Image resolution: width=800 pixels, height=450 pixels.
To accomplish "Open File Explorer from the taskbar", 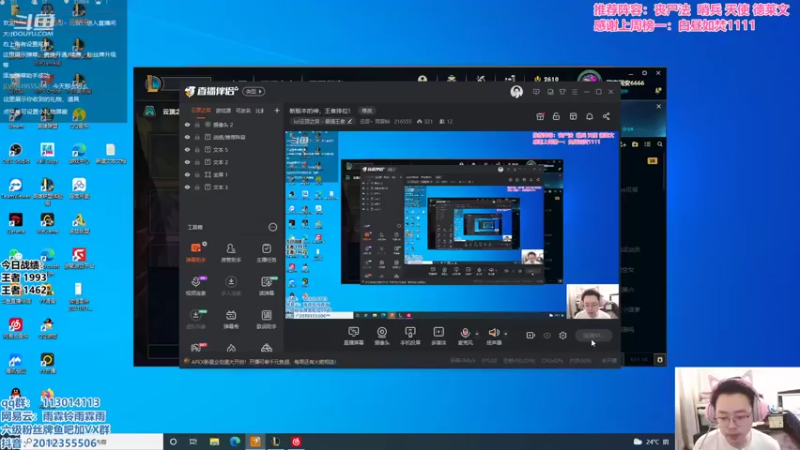I will tap(214, 441).
